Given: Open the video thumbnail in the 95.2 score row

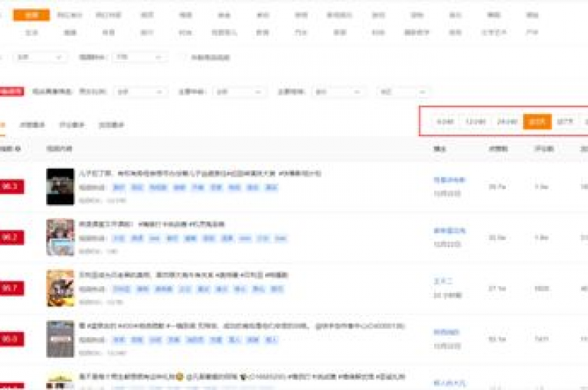Looking at the screenshot, I should (x=60, y=238).
